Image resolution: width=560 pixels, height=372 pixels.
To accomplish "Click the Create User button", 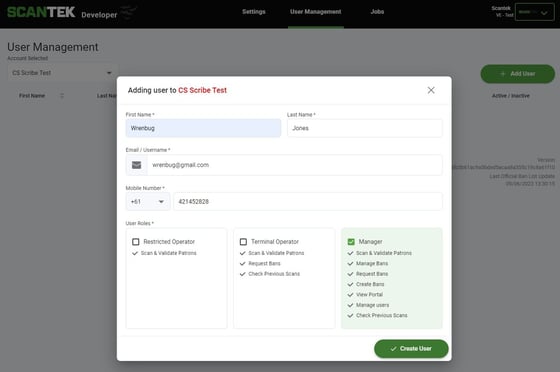I will tap(411, 348).
